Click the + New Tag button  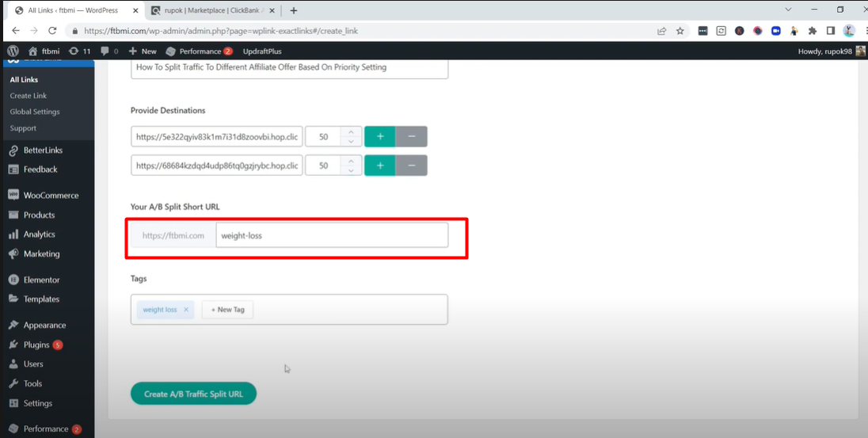coord(227,310)
